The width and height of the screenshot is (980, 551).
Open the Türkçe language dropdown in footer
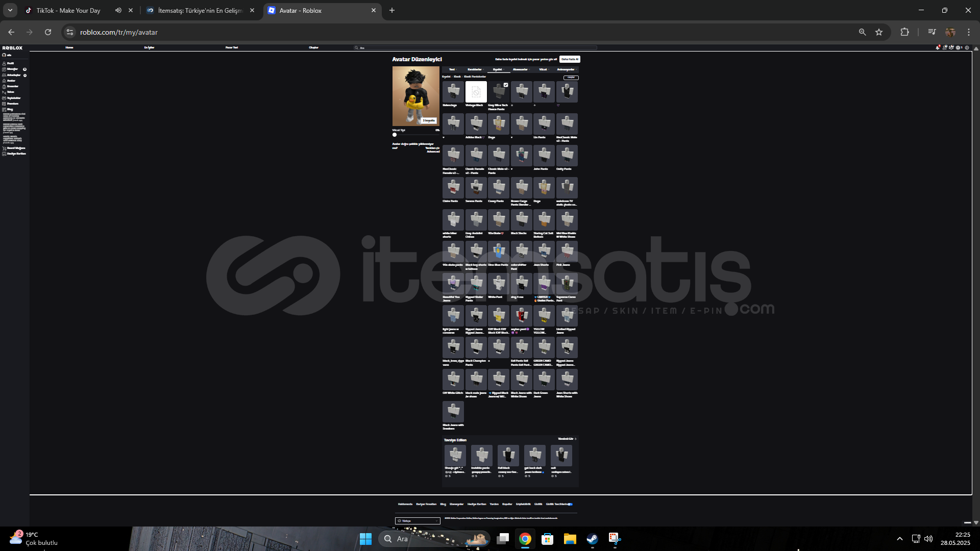(418, 521)
